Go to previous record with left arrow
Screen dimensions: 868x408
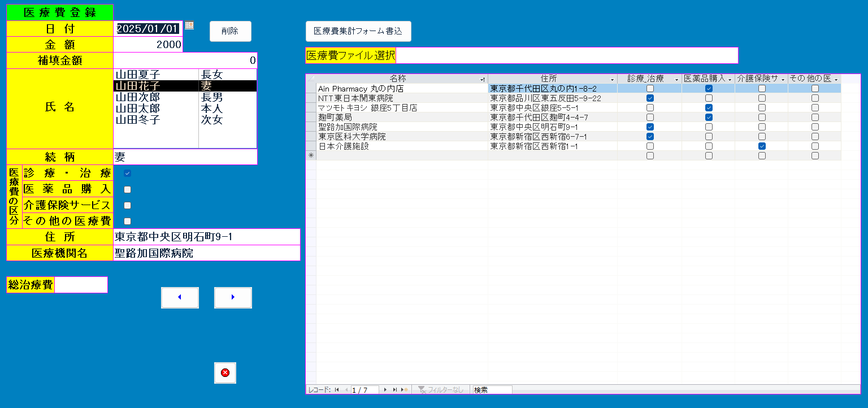click(180, 297)
